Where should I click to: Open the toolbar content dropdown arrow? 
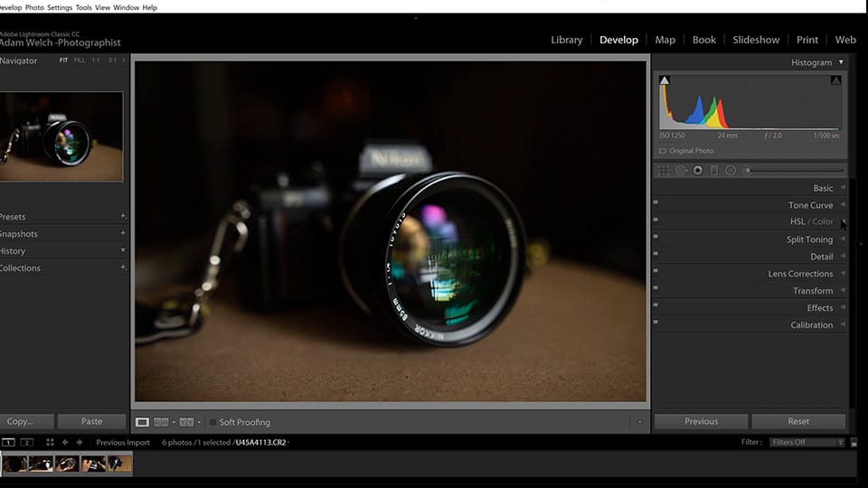[x=639, y=422]
